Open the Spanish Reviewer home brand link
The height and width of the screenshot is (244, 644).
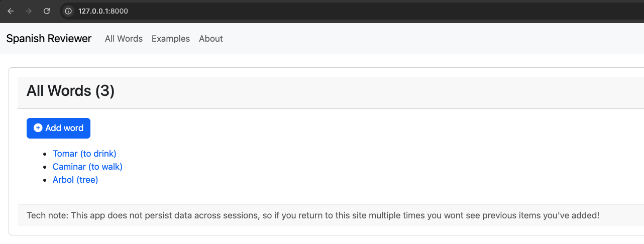pos(49,39)
